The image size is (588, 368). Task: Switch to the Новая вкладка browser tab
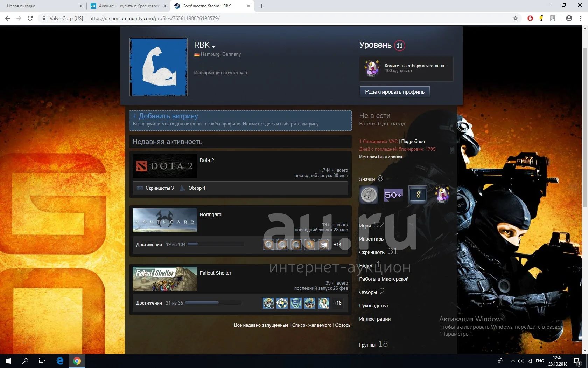point(42,6)
